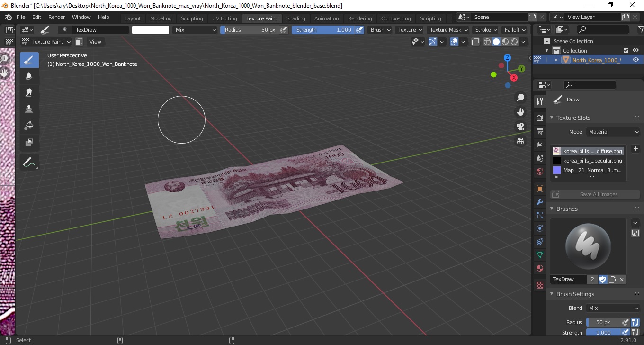Open Physics properties tab
The image size is (644, 345).
539,228
